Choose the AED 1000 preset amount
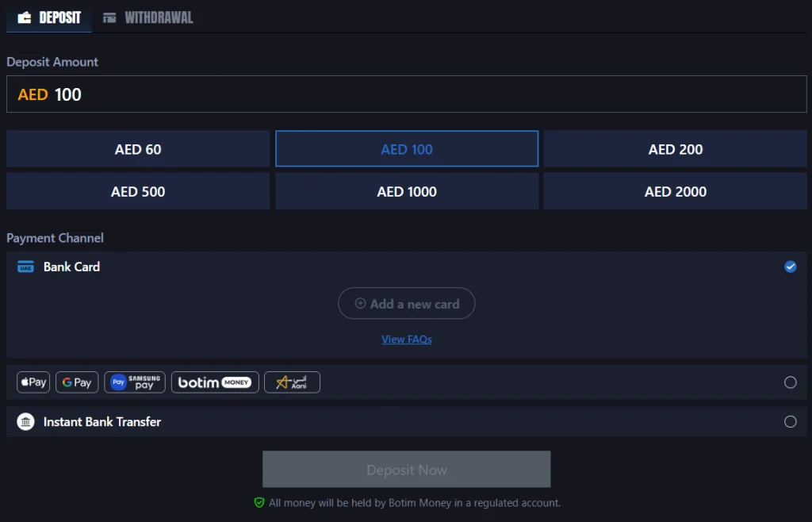 pos(407,192)
